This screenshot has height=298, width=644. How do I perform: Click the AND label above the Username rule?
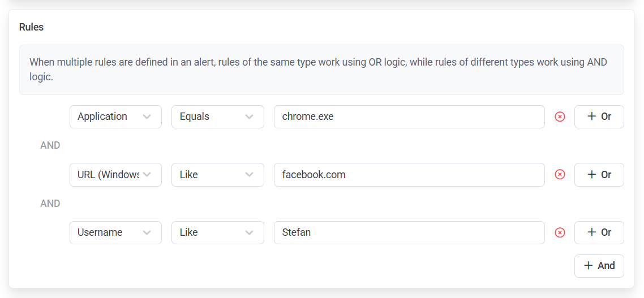pos(50,204)
